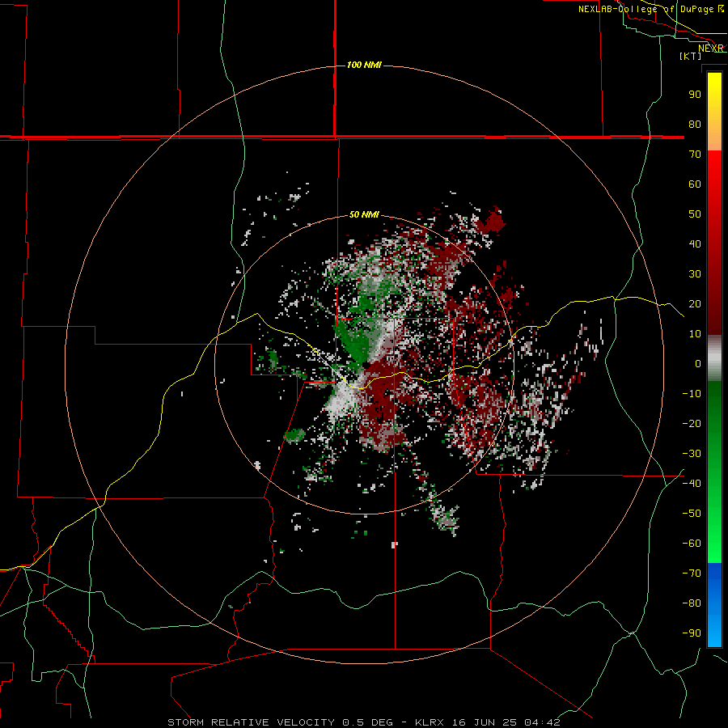The image size is (728, 728).
Task: Click the KLRX 16 JUN 25 04:42 timestamp
Action: coord(488,722)
